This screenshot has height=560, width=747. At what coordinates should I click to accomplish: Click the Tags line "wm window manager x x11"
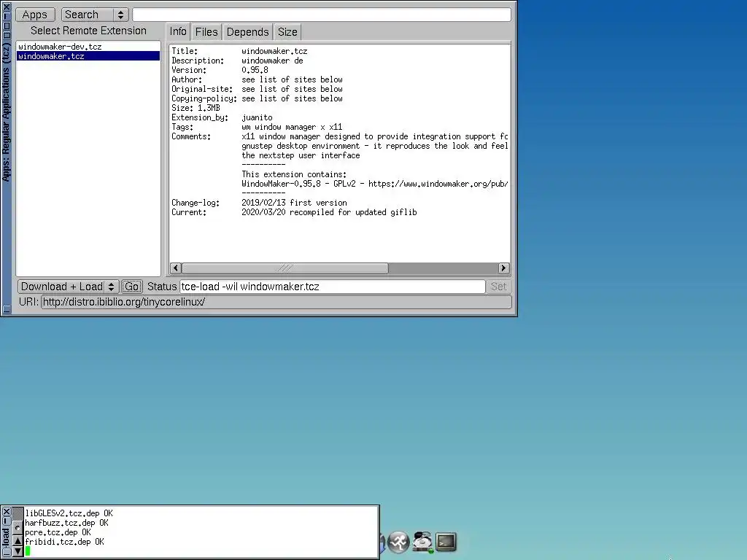pyautogui.click(x=292, y=127)
